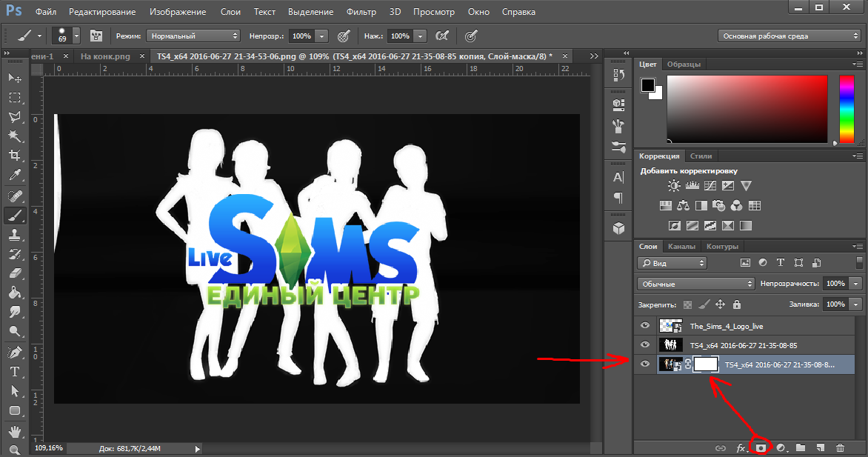Select the Rectangular Marquee tool
868x457 pixels.
click(x=15, y=98)
